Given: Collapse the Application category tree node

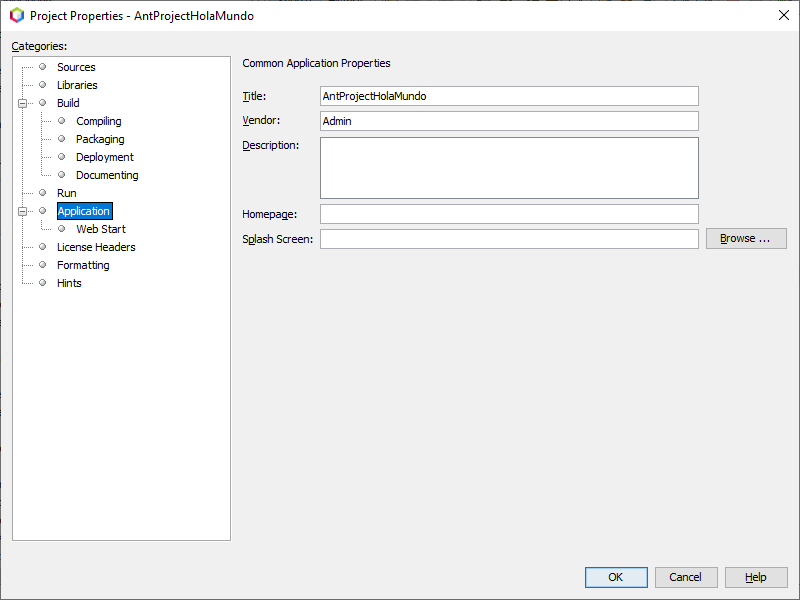Looking at the screenshot, I should tap(22, 211).
